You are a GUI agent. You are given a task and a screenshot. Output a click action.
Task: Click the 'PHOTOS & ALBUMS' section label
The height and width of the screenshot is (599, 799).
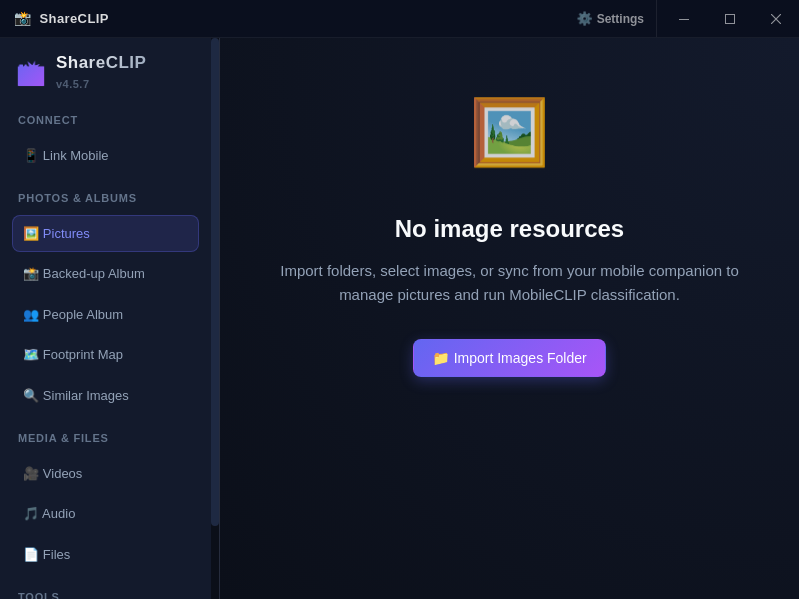click(77, 198)
